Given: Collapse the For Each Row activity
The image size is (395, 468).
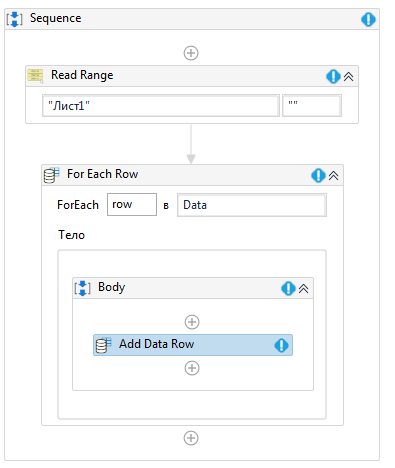Looking at the screenshot, I should (x=334, y=176).
